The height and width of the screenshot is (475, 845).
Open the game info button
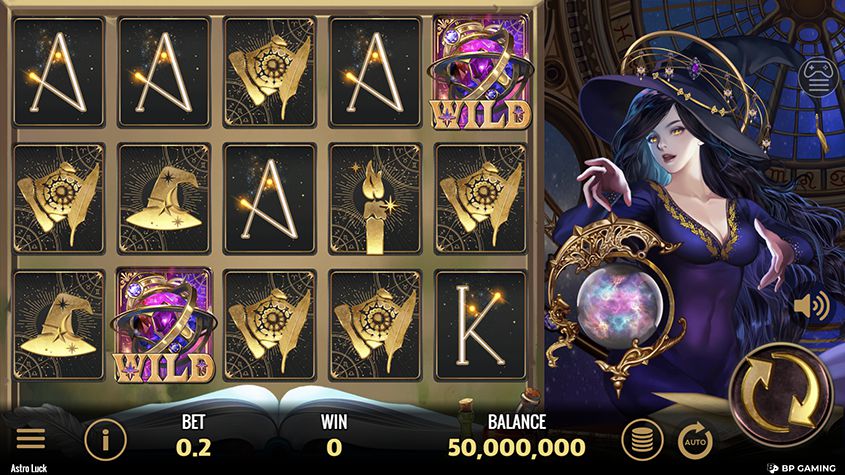tap(105, 440)
